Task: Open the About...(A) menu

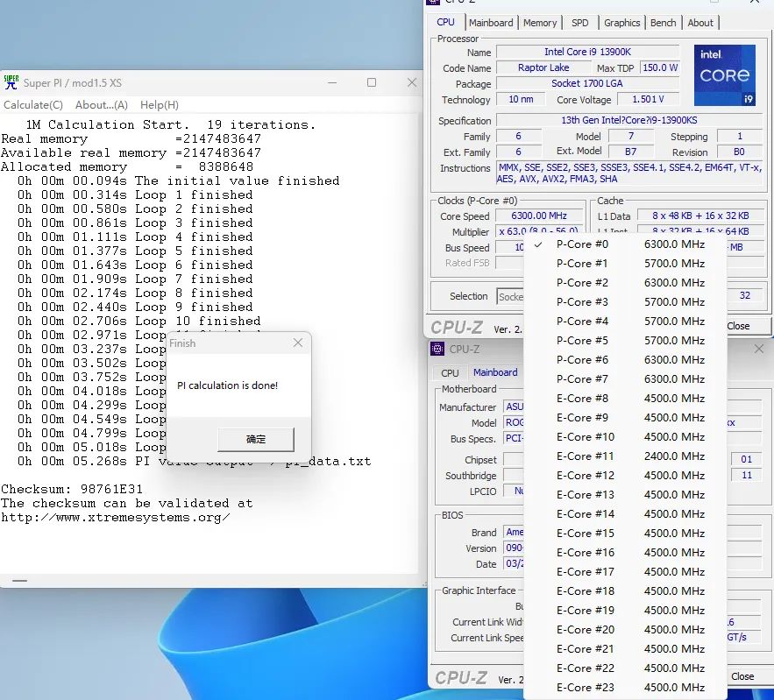Action: (102, 105)
